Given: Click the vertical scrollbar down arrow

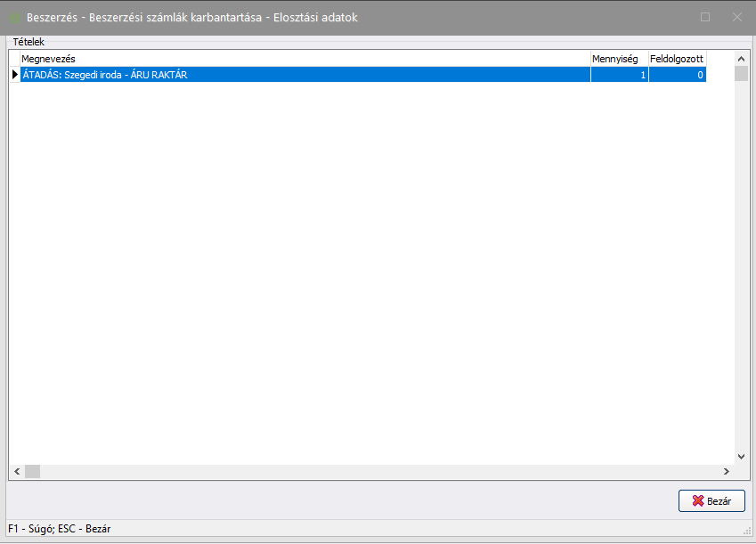Looking at the screenshot, I should click(741, 456).
